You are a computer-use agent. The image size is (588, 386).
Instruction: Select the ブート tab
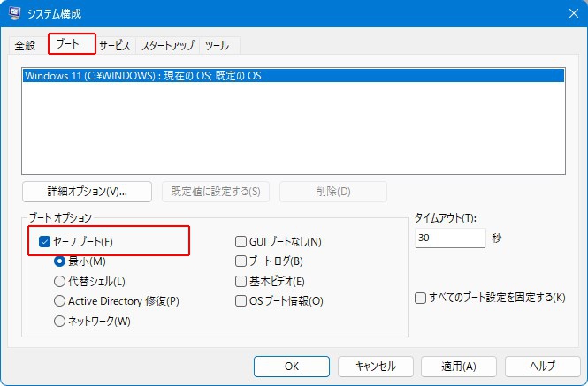71,44
